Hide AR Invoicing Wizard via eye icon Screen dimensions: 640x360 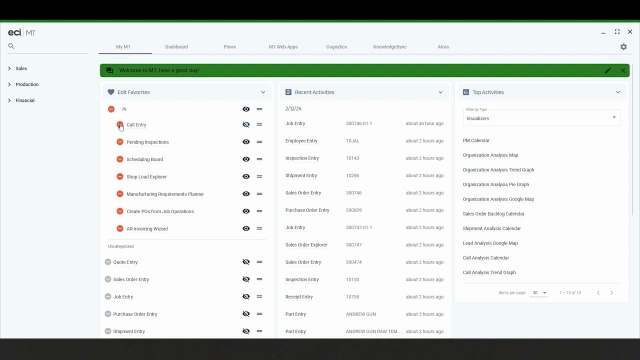tap(246, 229)
